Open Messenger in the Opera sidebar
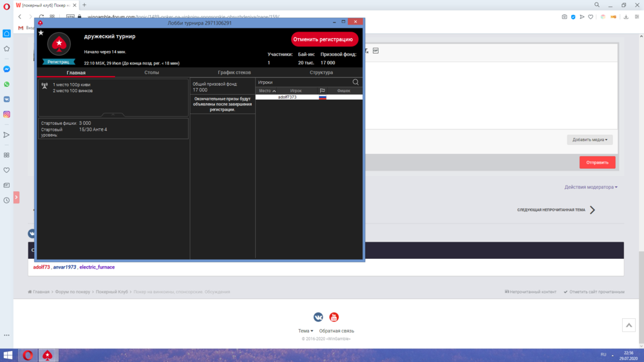This screenshot has width=644, height=362. 6,69
